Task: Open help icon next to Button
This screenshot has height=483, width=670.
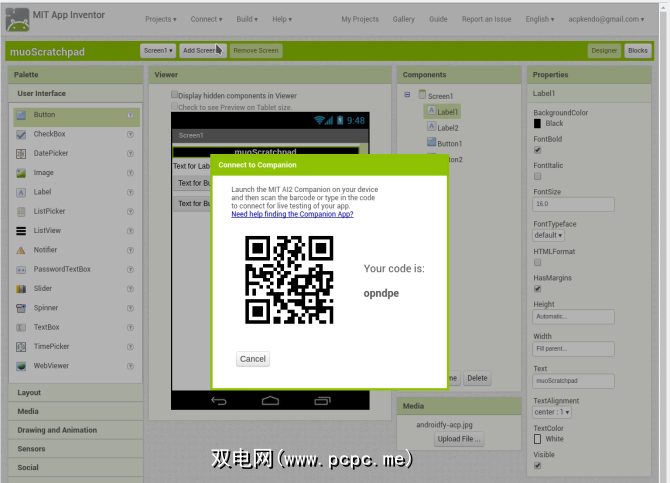Action: pyautogui.click(x=130, y=115)
